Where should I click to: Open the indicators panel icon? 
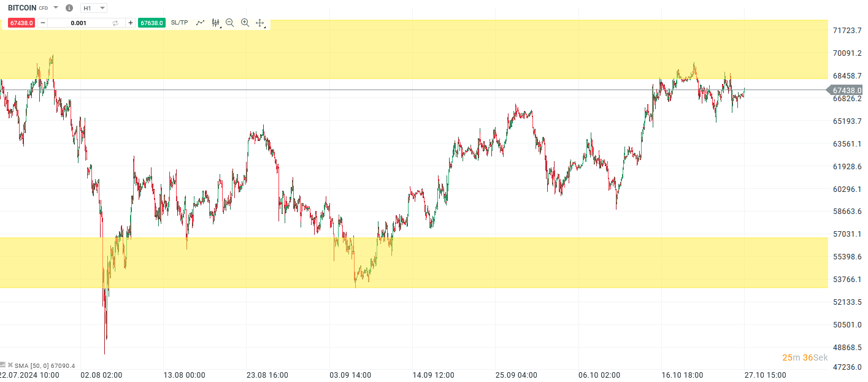click(215, 22)
